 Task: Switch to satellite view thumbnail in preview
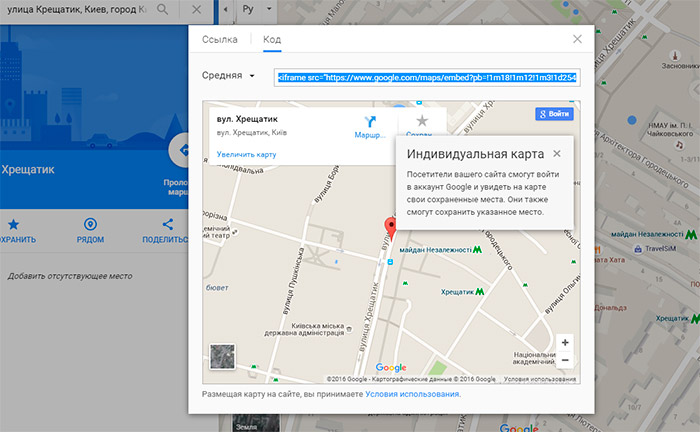point(221,358)
